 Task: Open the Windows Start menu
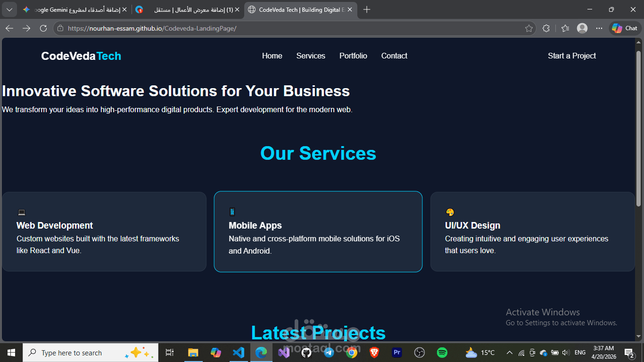pyautogui.click(x=11, y=353)
